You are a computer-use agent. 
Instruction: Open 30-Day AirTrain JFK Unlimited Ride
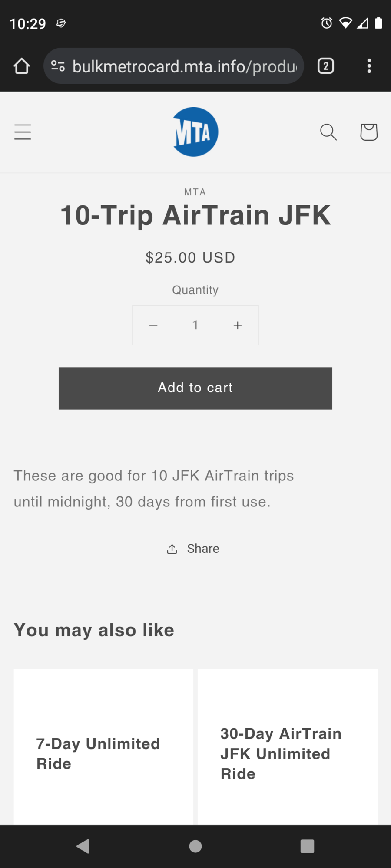pyautogui.click(x=281, y=754)
